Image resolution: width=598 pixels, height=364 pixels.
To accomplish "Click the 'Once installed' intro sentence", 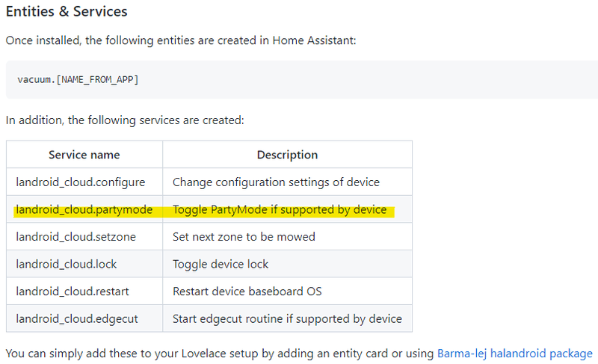I will click(x=181, y=40).
